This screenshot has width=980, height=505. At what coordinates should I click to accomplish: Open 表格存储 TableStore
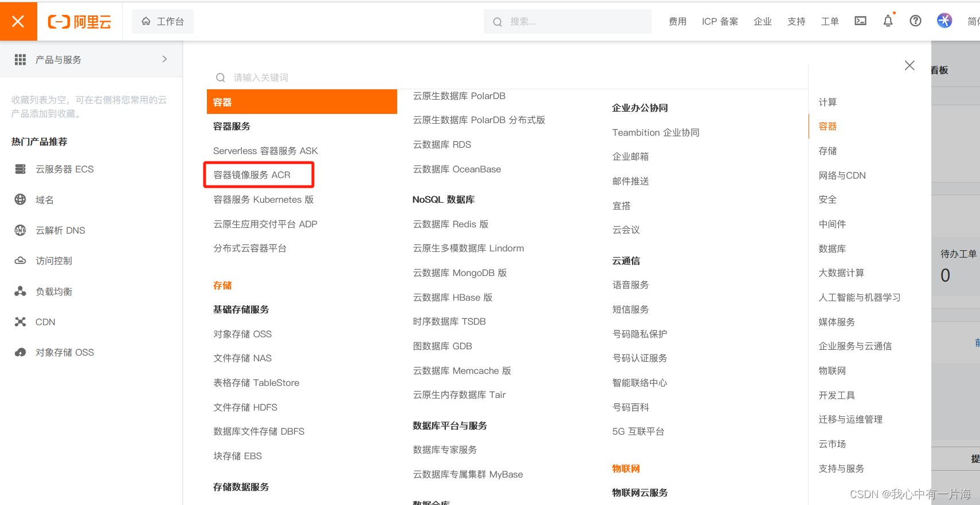click(x=256, y=382)
